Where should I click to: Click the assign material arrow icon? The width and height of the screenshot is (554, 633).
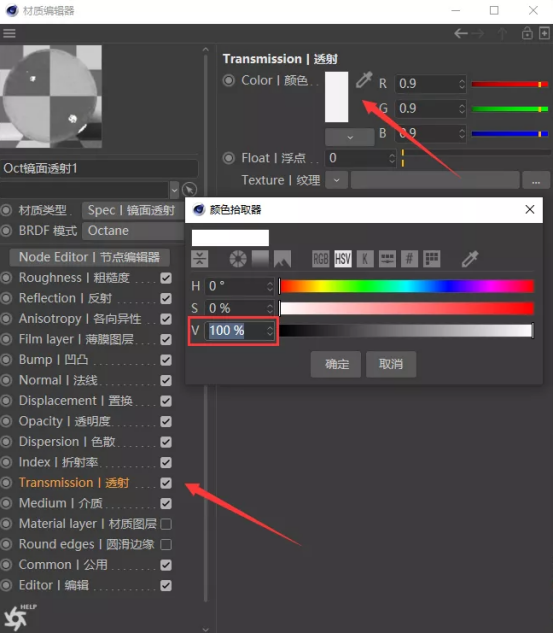[189, 189]
